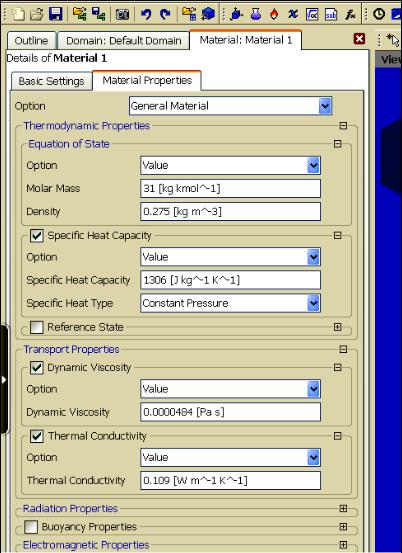Close the Material 1 tab with the red X
Viewport: 402px width, 553px height.
tap(359, 39)
